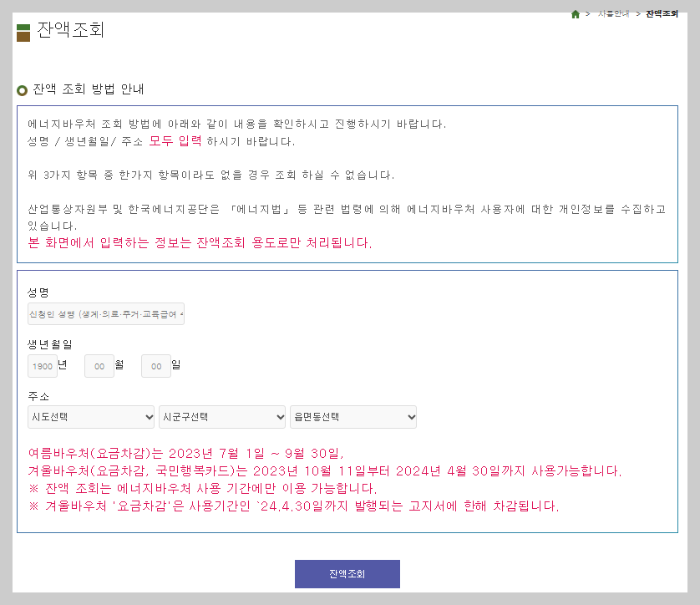
Task: Click the month input showing 00
Action: point(99,365)
